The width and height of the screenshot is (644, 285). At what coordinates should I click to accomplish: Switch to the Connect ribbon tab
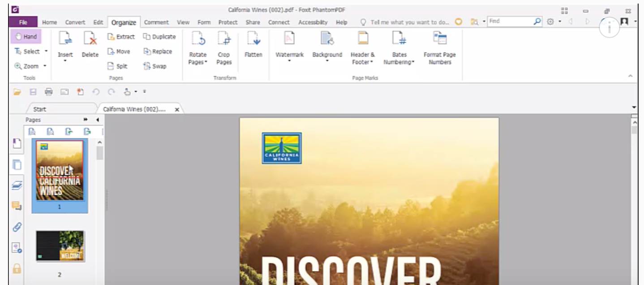tap(279, 22)
